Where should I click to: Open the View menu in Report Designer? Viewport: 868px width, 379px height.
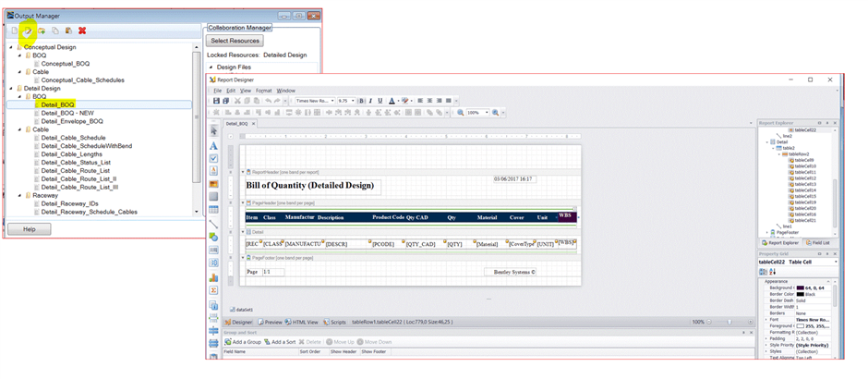tap(246, 91)
